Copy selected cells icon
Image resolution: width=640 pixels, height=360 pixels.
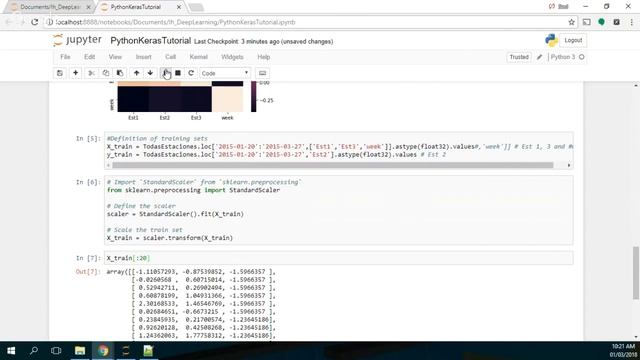(106, 73)
